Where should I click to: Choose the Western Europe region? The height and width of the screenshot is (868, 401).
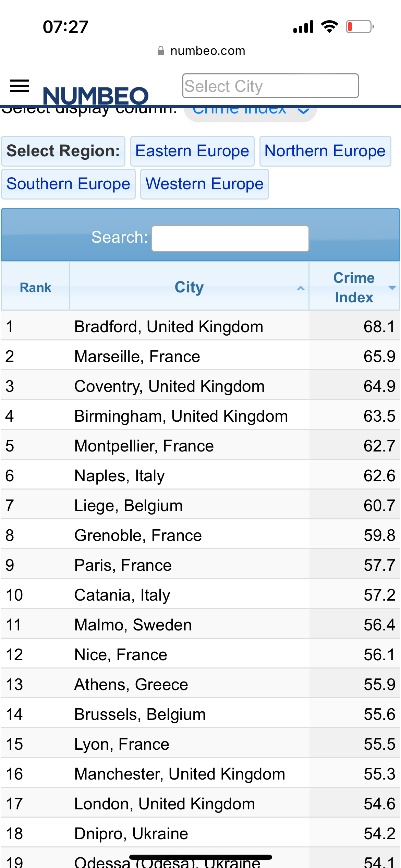point(204,184)
